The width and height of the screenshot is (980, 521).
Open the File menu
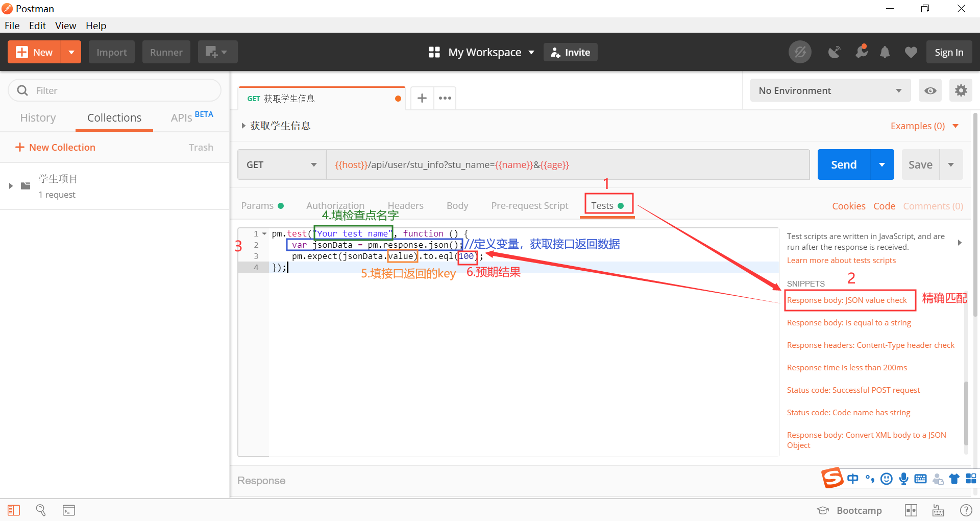click(x=12, y=26)
